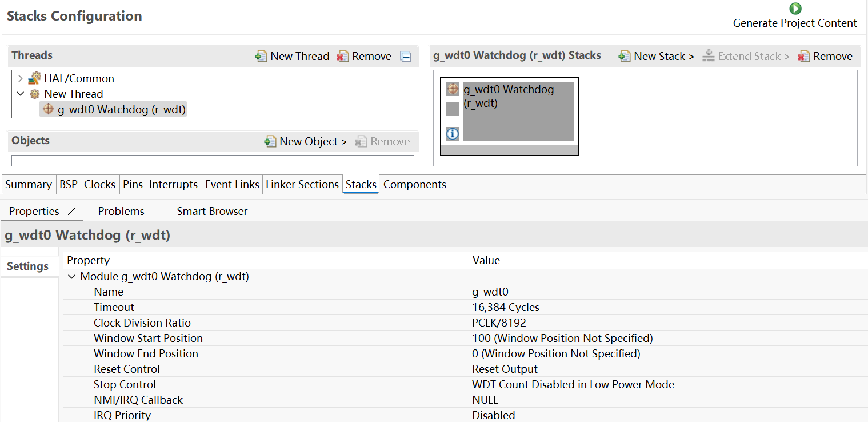Open the Smart Browser view tab
Viewport: 868px width, 422px height.
[212, 212]
